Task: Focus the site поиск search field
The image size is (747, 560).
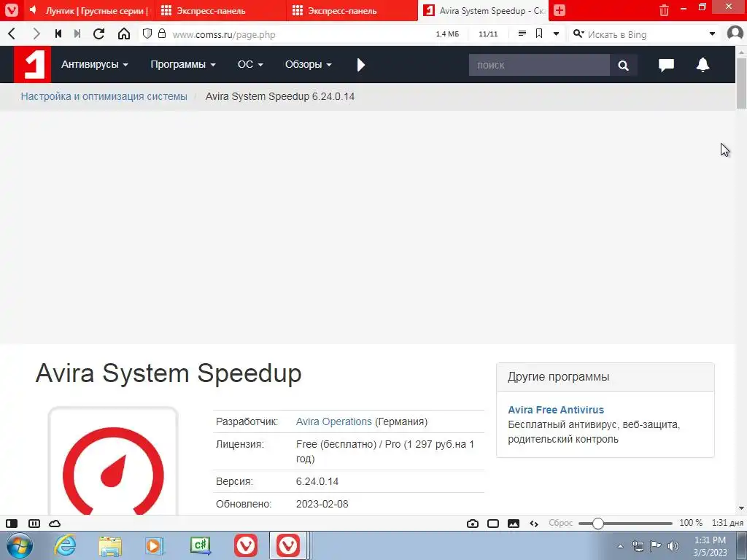Action: 539,65
